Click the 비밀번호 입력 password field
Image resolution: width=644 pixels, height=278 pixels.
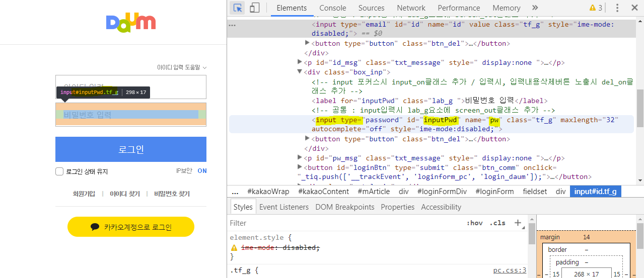[x=131, y=115]
